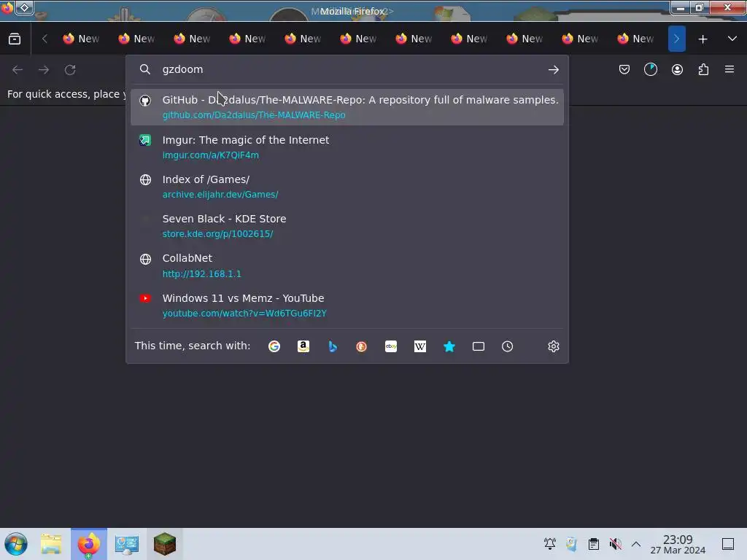The width and height of the screenshot is (747, 560).
Task: Show download progress panel
Action: [650, 69]
